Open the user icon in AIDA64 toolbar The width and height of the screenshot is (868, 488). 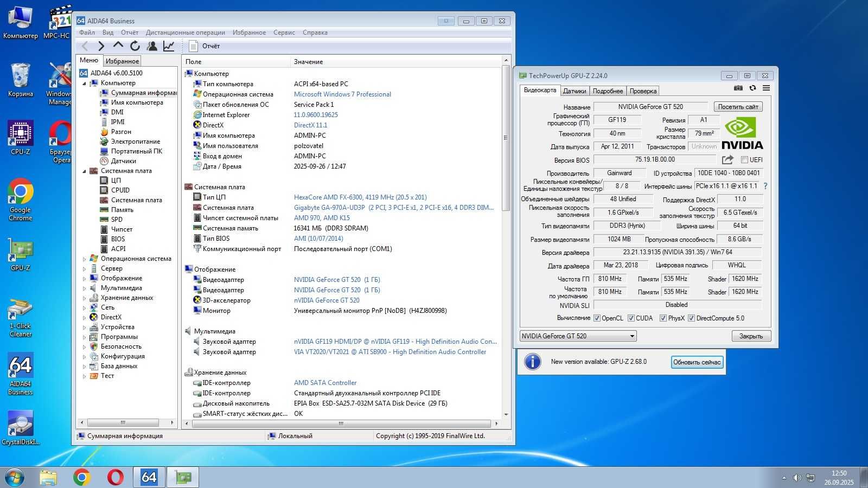click(x=152, y=46)
